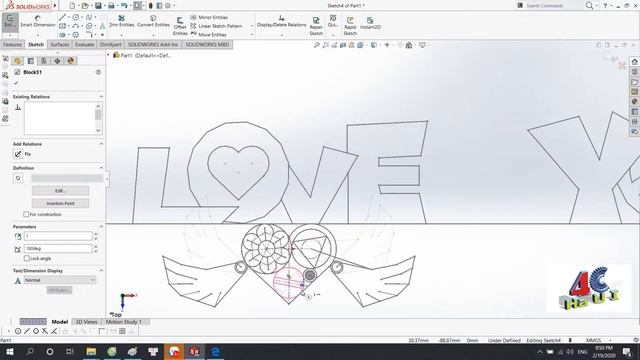The height and width of the screenshot is (360, 640).
Task: Switch to the Surfaces tab
Action: click(x=60, y=44)
